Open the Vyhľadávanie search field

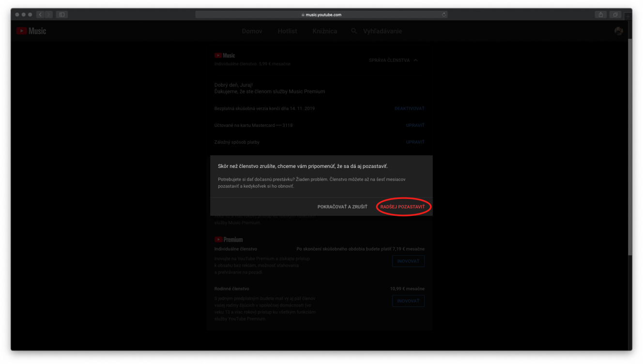[x=383, y=31]
